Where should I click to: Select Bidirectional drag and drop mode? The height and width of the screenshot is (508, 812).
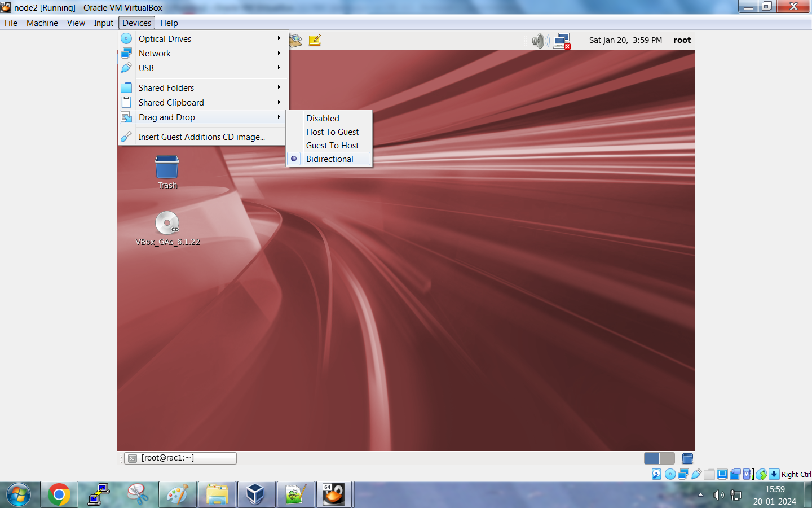tap(329, 159)
